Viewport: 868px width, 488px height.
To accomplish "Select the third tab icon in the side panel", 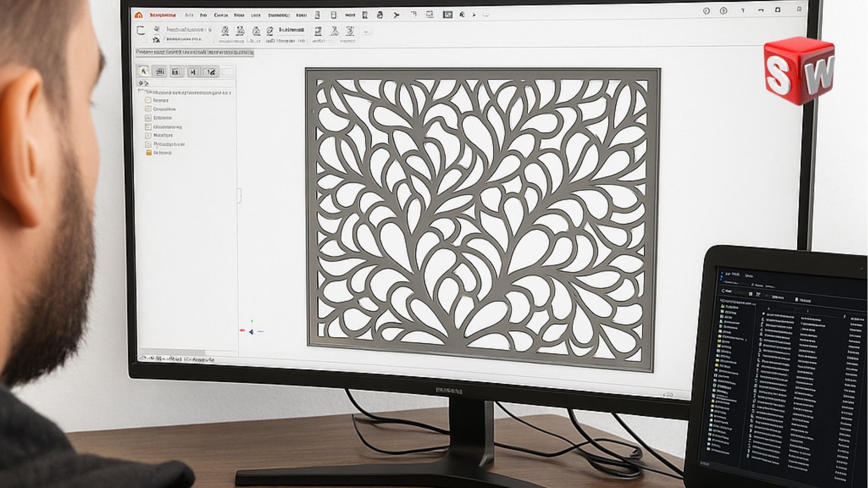I will [176, 71].
